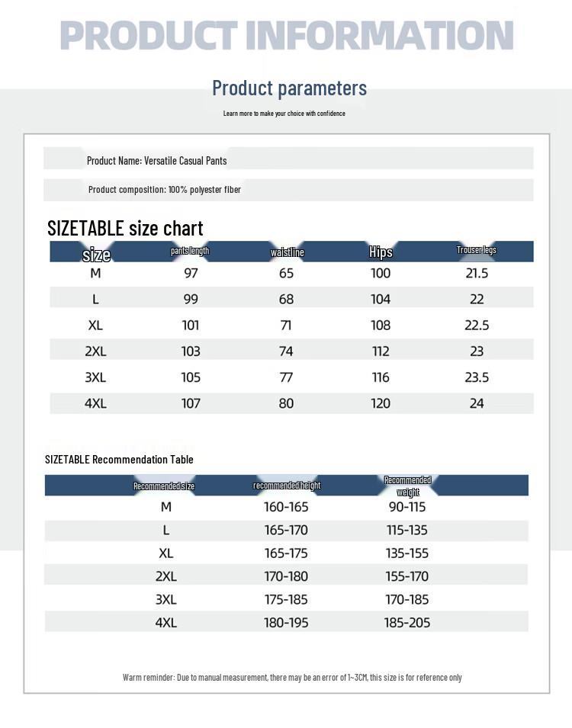Viewport: 572px width, 728px height.
Task: Select the product composition polyester fiber row
Action: tap(164, 189)
